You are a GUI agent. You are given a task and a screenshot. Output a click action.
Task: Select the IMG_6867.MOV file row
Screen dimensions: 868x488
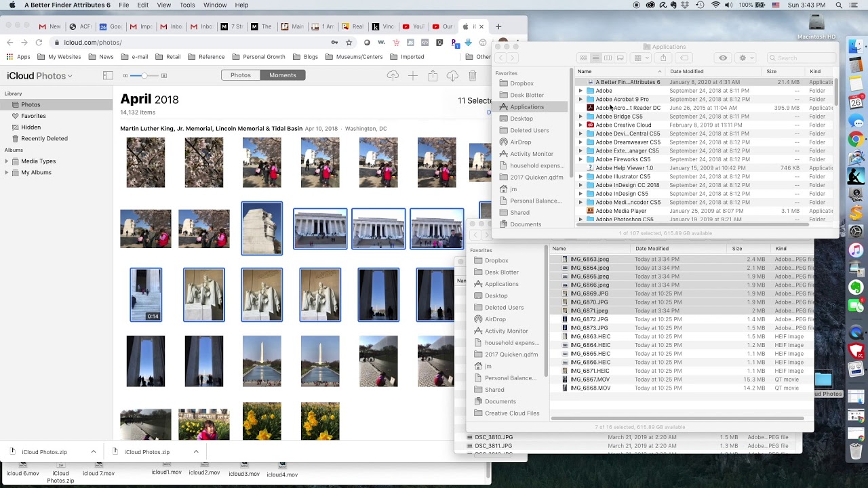point(682,380)
